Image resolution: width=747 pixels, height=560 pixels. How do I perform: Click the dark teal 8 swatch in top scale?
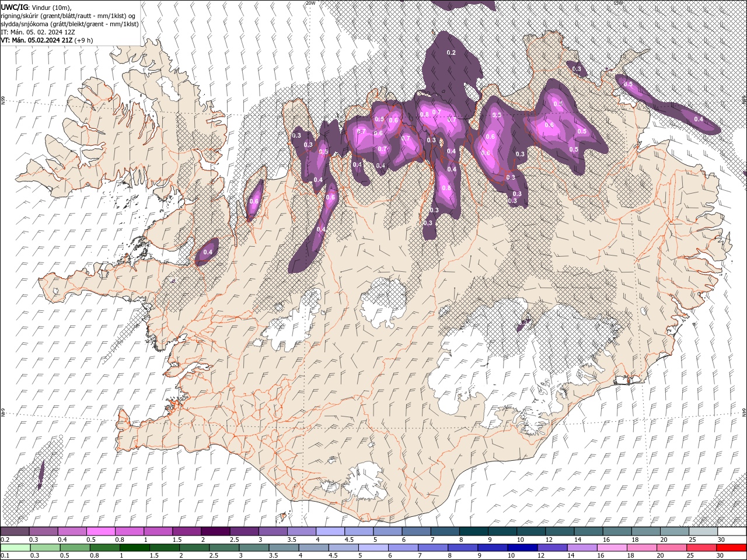click(473, 531)
